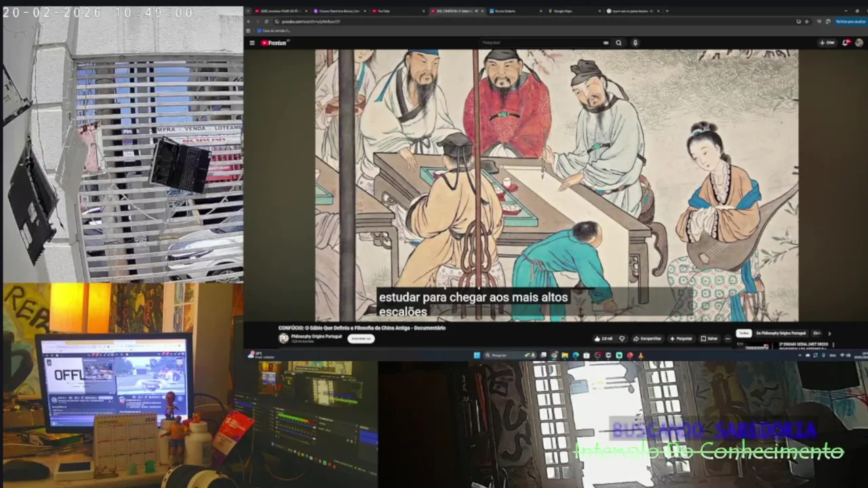
Task: Subscribe with the Inscrever-se button
Action: [x=361, y=338]
